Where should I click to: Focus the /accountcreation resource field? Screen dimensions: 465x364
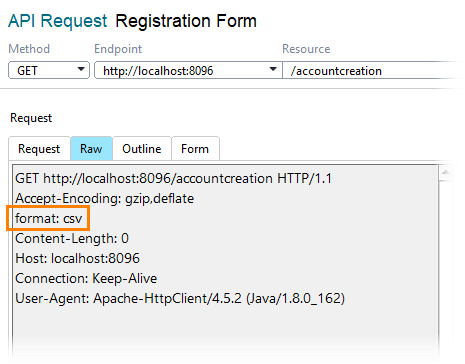[373, 70]
